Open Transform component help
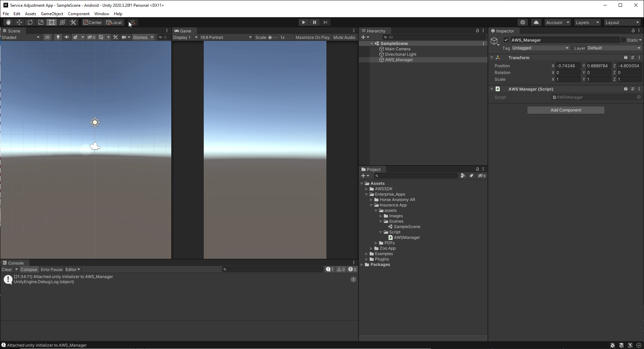The image size is (644, 349). (x=626, y=57)
